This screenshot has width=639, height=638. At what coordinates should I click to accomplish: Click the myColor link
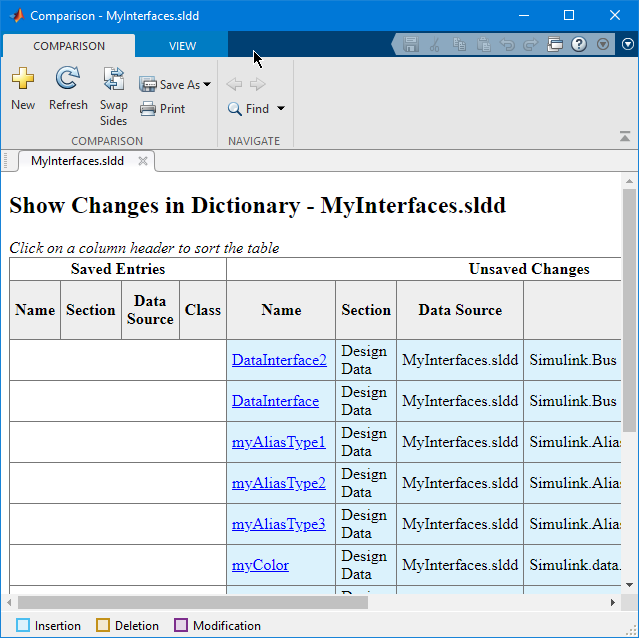[x=260, y=565]
